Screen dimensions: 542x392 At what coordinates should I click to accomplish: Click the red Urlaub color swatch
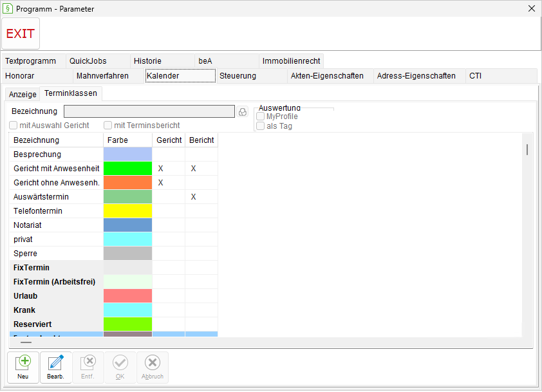click(127, 296)
